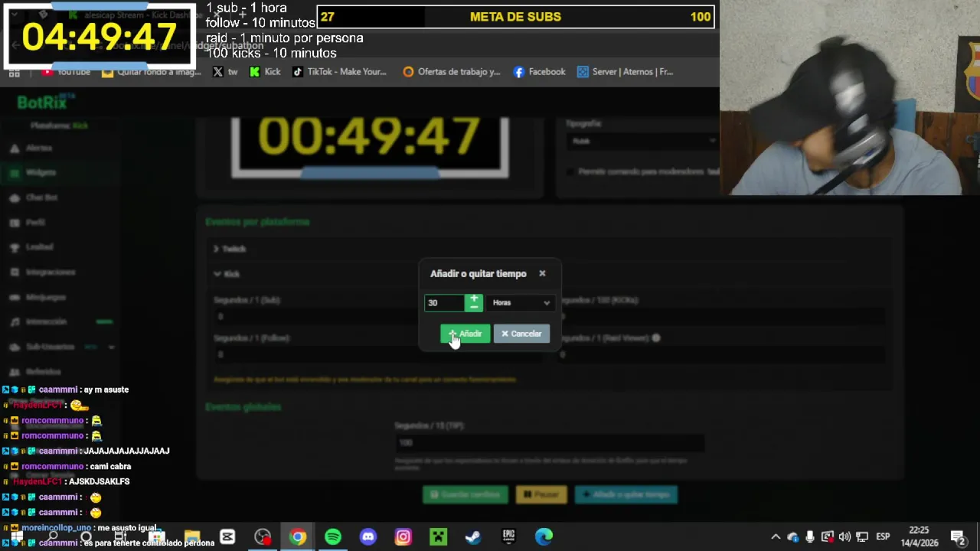Open the Facebook bookmark
Viewport: 980px width, 551px height.
pos(540,72)
